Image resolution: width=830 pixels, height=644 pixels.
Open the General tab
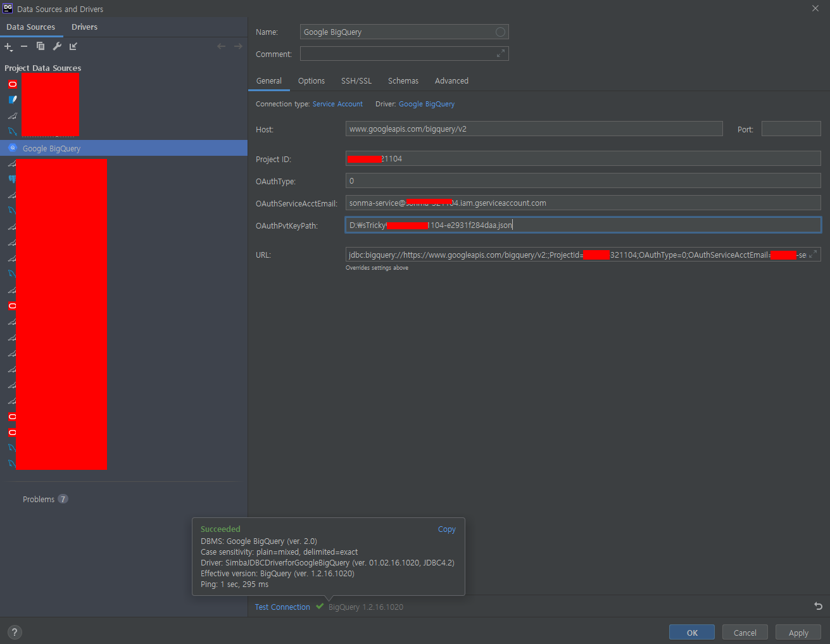point(269,81)
